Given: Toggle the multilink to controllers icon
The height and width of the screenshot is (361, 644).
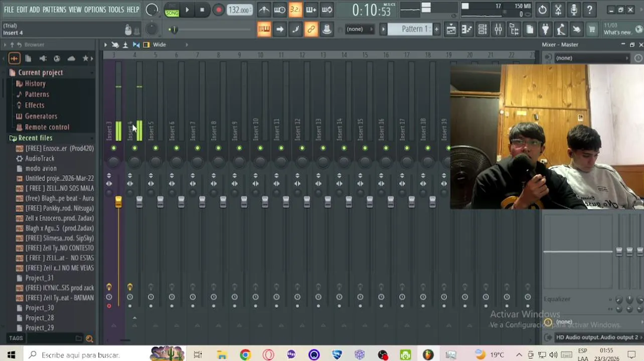Looking at the screenshot, I should (x=327, y=29).
